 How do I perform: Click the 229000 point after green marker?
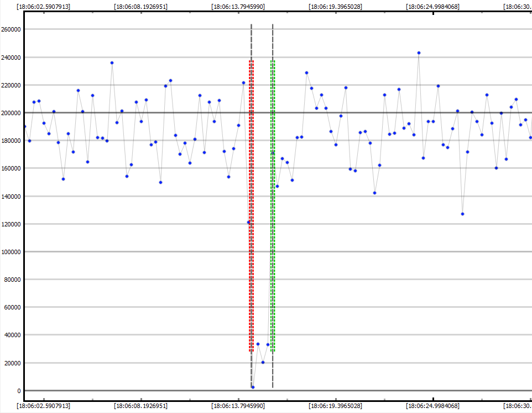[x=306, y=73]
